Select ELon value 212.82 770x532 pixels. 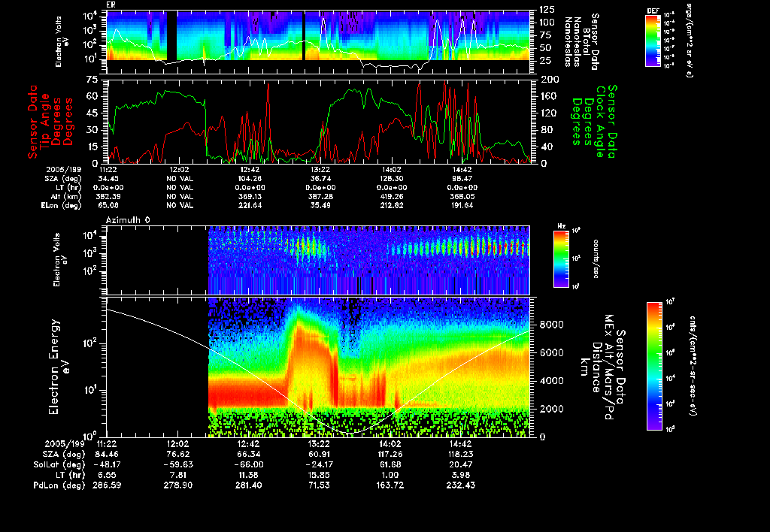pos(391,205)
